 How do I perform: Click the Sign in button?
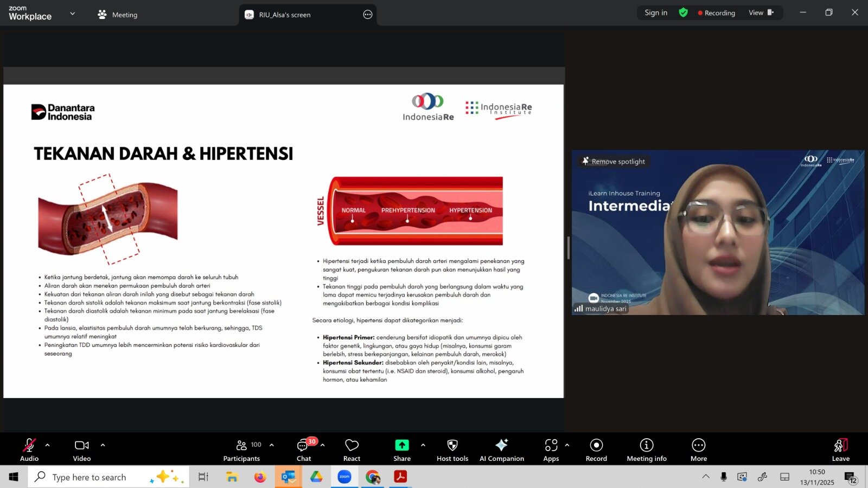(656, 12)
